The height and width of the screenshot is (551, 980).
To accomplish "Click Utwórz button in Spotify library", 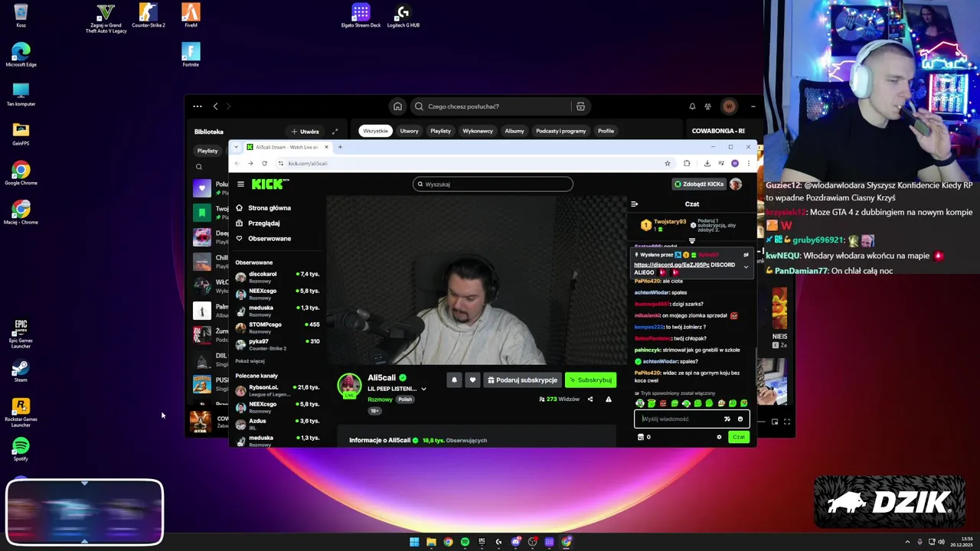I will [x=305, y=132].
